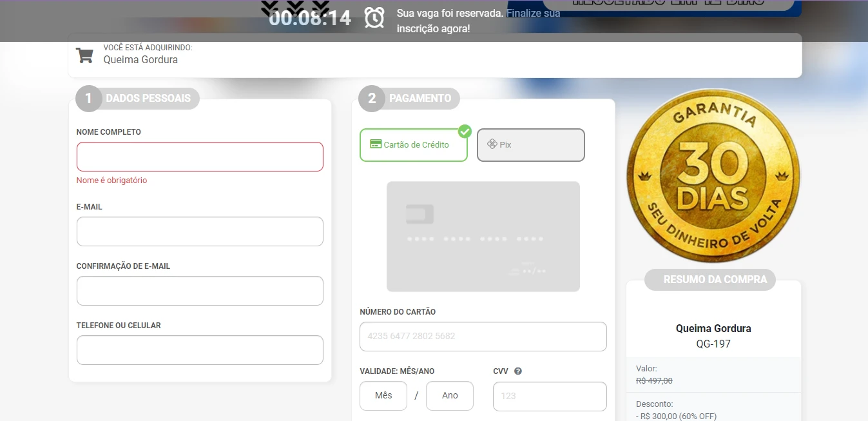Click the alarm clock icon
Viewport: 868px width, 421px height.
coord(374,17)
